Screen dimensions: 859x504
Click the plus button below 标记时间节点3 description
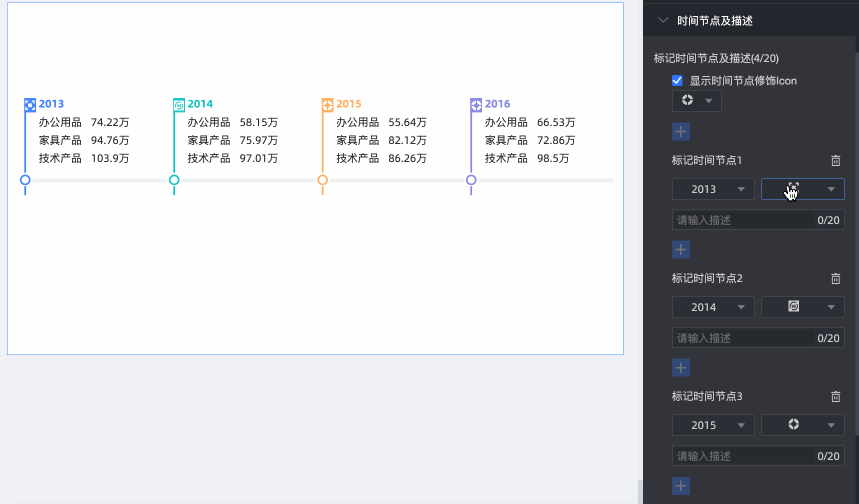680,486
